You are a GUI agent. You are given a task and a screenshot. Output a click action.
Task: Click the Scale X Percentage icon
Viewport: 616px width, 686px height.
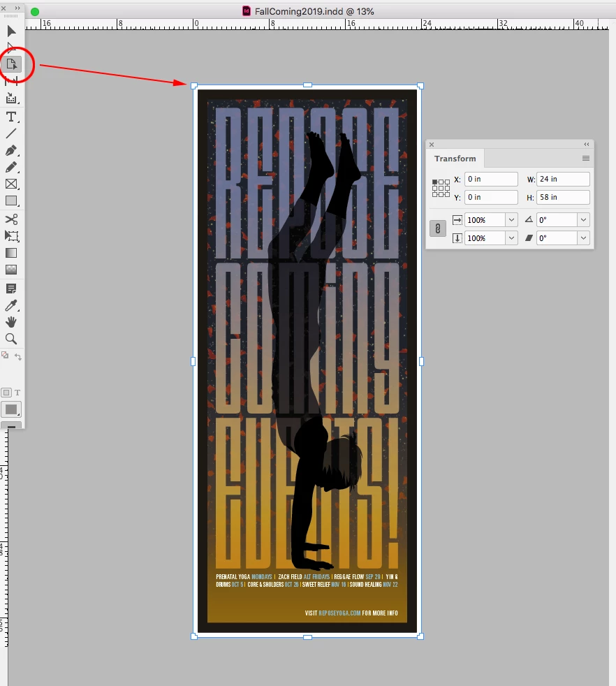tap(457, 219)
